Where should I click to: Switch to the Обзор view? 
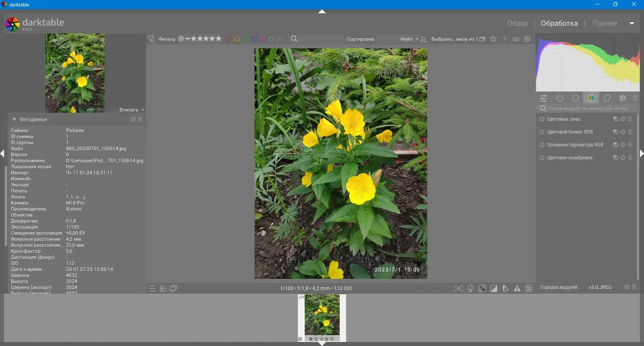point(517,23)
